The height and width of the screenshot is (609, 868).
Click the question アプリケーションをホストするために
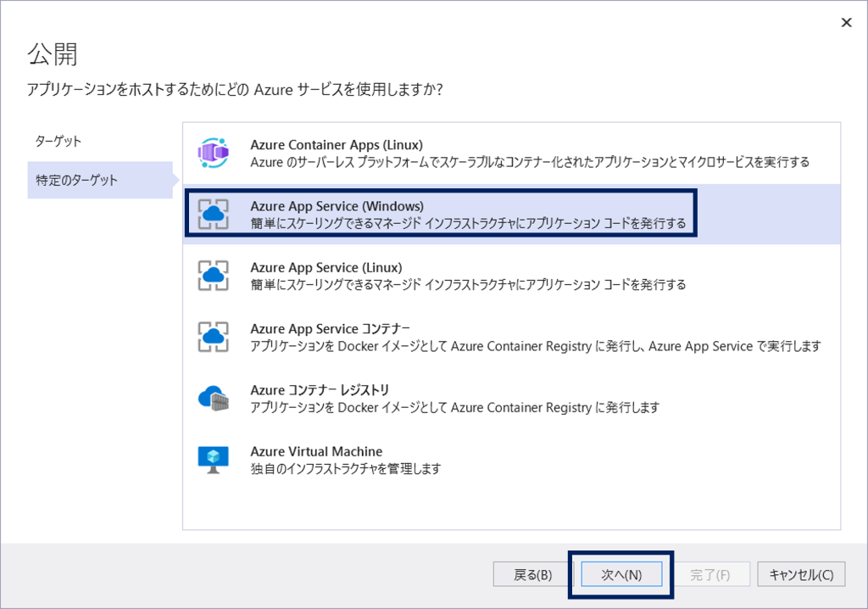click(236, 90)
